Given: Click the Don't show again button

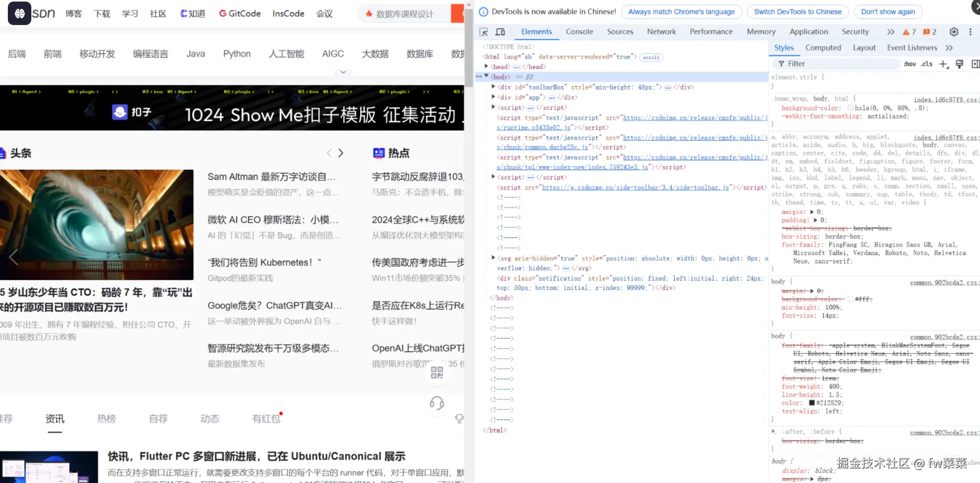Looking at the screenshot, I should click(888, 12).
